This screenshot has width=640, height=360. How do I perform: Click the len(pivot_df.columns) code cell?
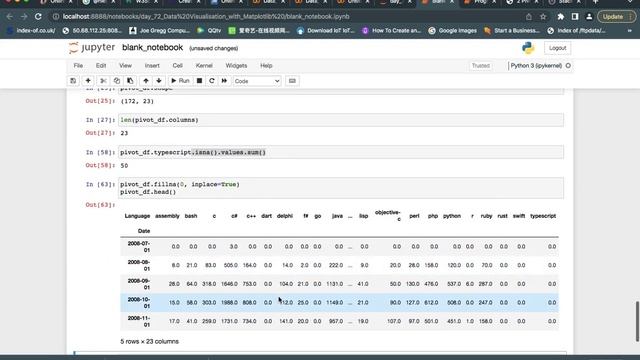tap(341, 120)
